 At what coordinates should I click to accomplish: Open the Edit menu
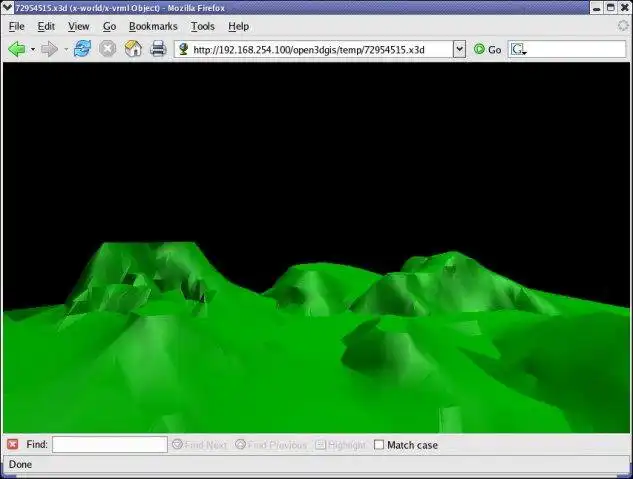pyautogui.click(x=46, y=26)
